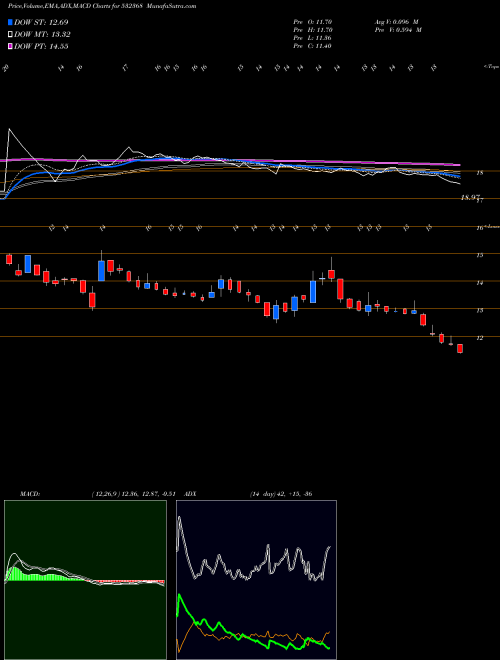Viewport: 500px width, 660px height.
Task: Click the 'Pre C: 11.40' close value
Action: point(314,46)
